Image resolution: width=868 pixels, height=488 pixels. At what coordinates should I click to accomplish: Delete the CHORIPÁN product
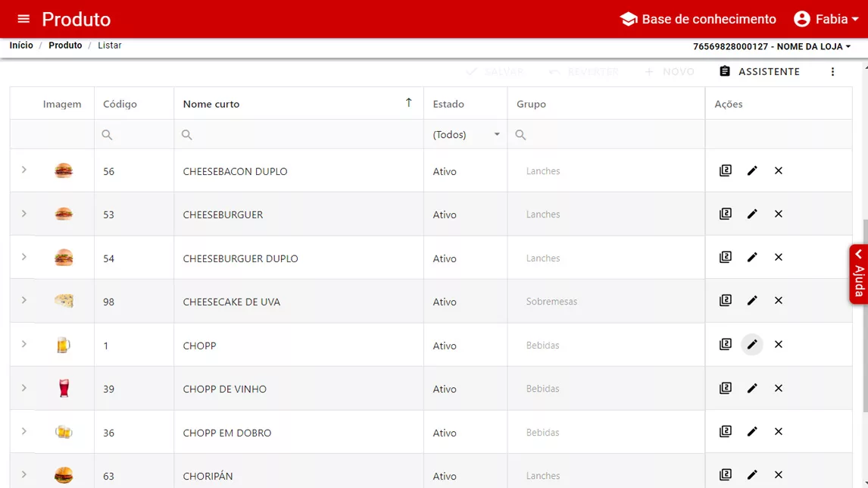(779, 474)
